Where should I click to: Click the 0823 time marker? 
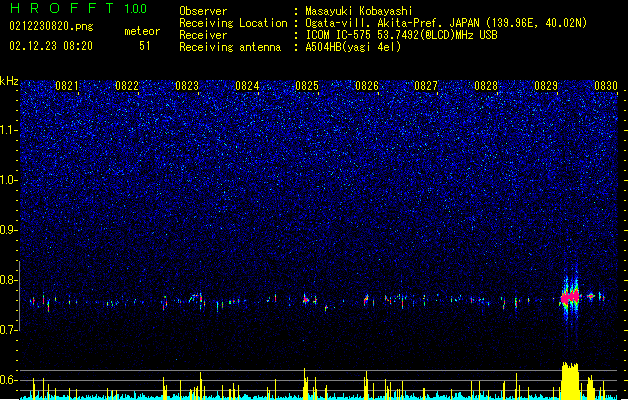[x=187, y=86]
